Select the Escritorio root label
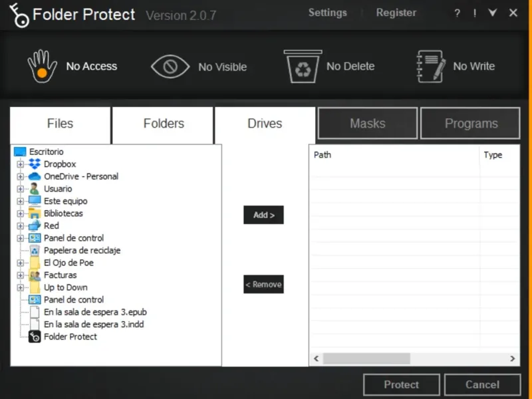Screen dimensions: 532x399 click(46, 152)
